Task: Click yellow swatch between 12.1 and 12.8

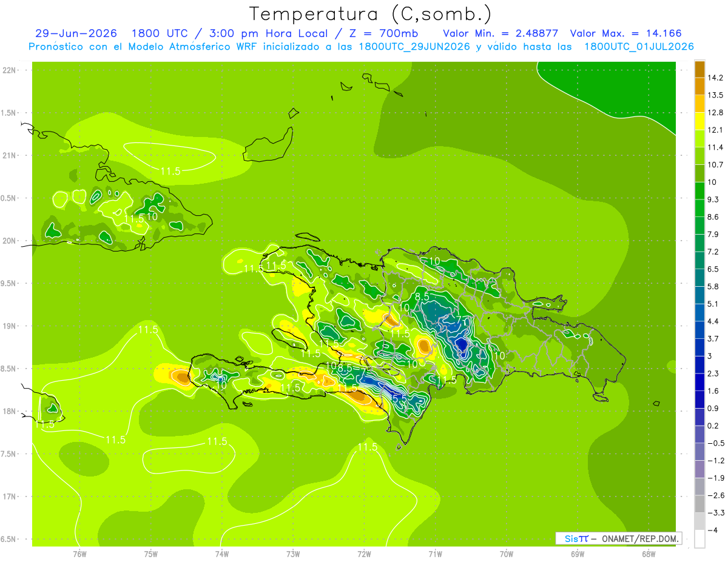Action: [x=699, y=121]
